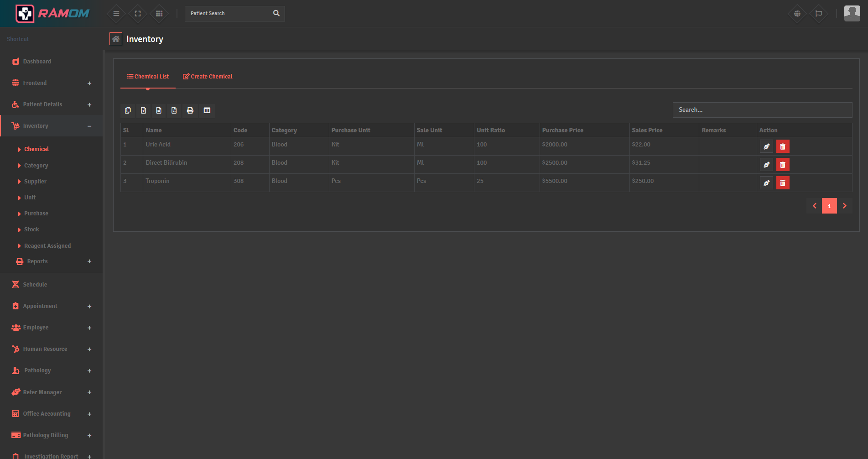
Task: Export chemical list to Excel
Action: (143, 110)
